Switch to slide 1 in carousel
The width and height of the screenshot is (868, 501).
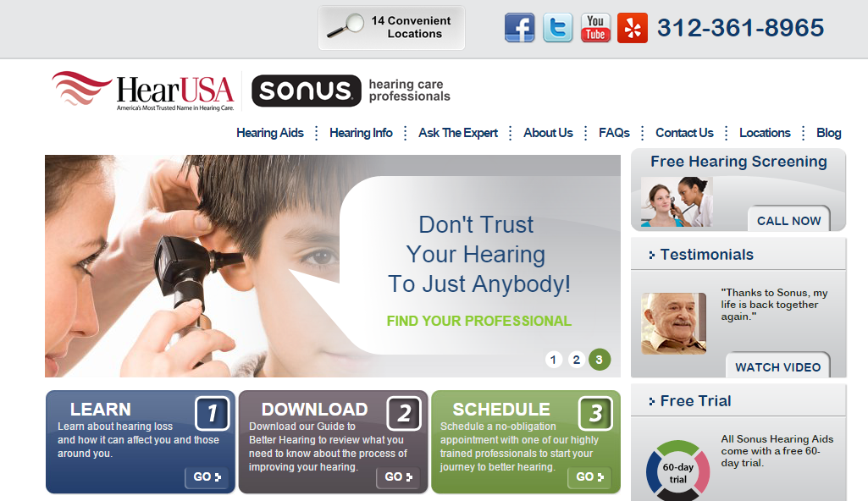(x=553, y=360)
